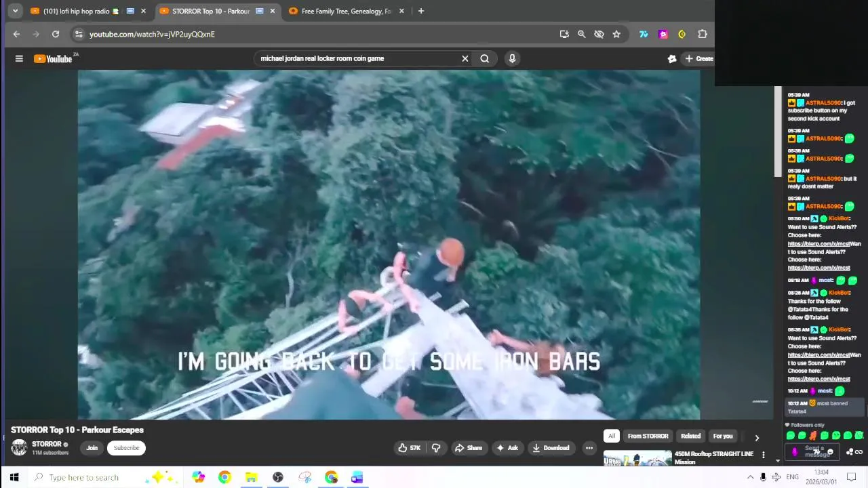Open OBS Studio taskbar icon
The height and width of the screenshot is (488, 868).
click(277, 477)
